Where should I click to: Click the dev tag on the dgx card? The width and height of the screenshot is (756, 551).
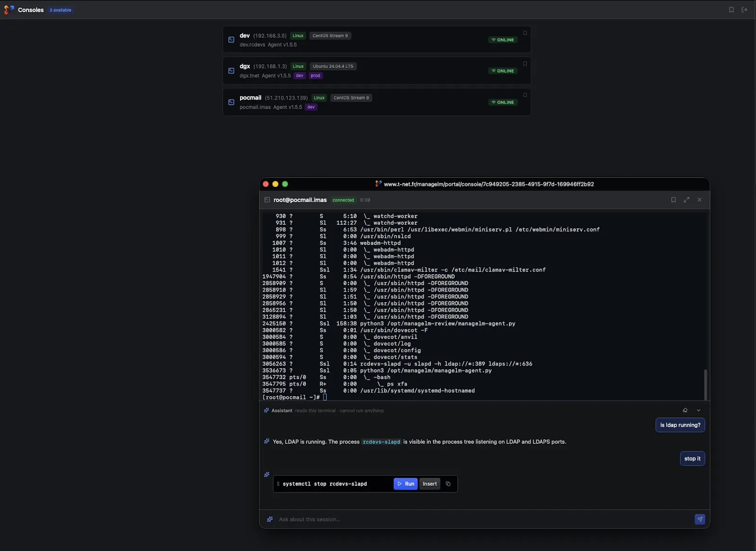(x=300, y=76)
